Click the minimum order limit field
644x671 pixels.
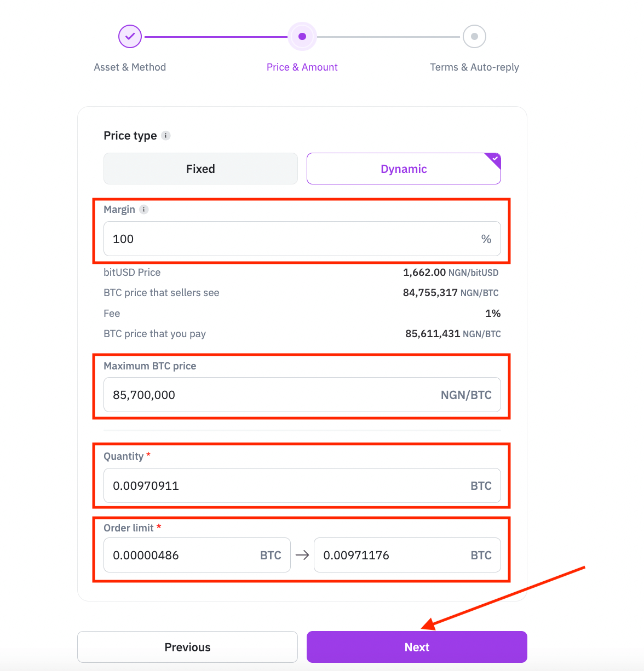pyautogui.click(x=197, y=555)
